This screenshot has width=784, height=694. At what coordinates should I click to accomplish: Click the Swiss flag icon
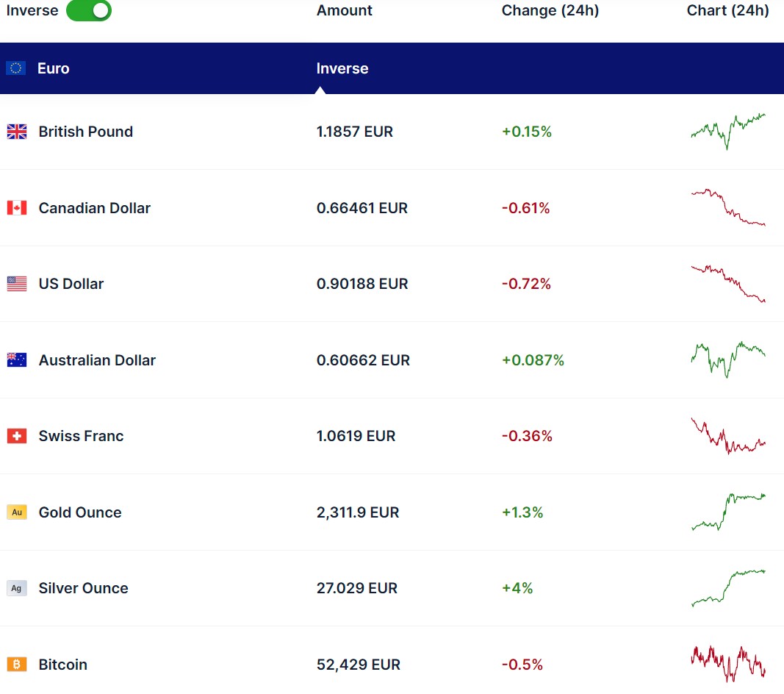[x=17, y=436]
